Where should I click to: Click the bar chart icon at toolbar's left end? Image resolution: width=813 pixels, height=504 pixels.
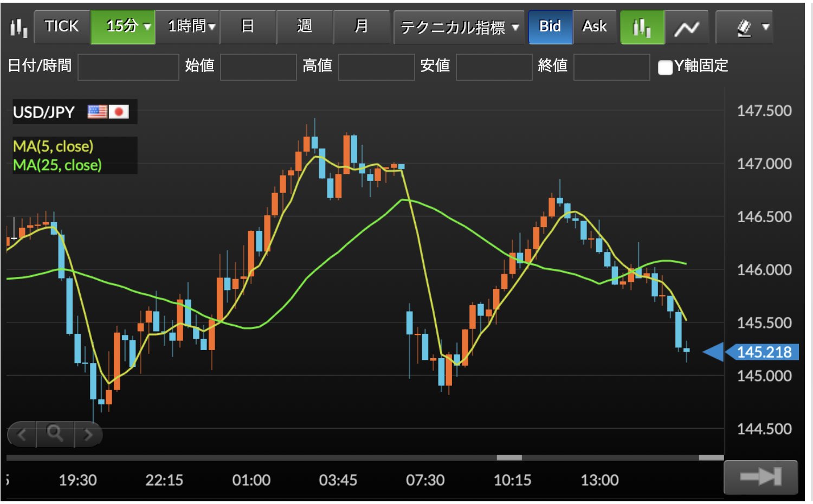(x=18, y=27)
